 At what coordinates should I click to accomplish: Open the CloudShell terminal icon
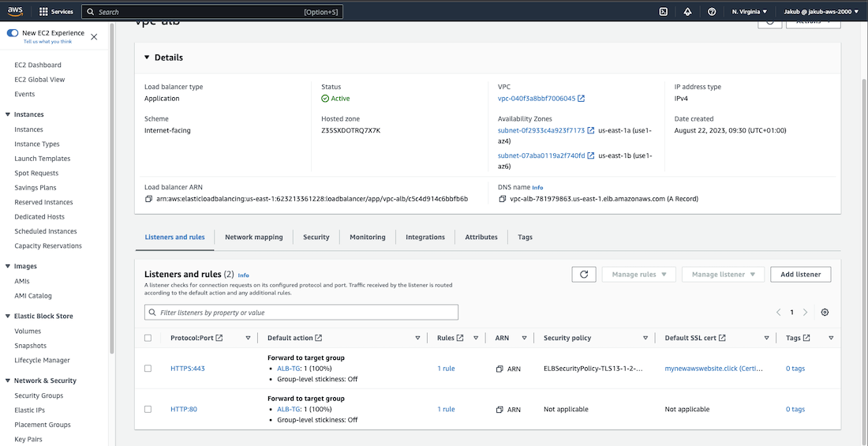pyautogui.click(x=664, y=12)
